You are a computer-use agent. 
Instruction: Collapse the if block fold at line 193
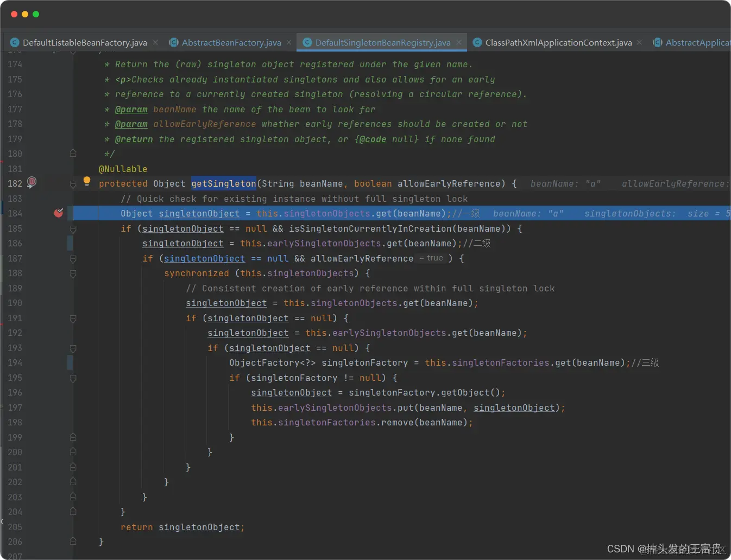73,348
